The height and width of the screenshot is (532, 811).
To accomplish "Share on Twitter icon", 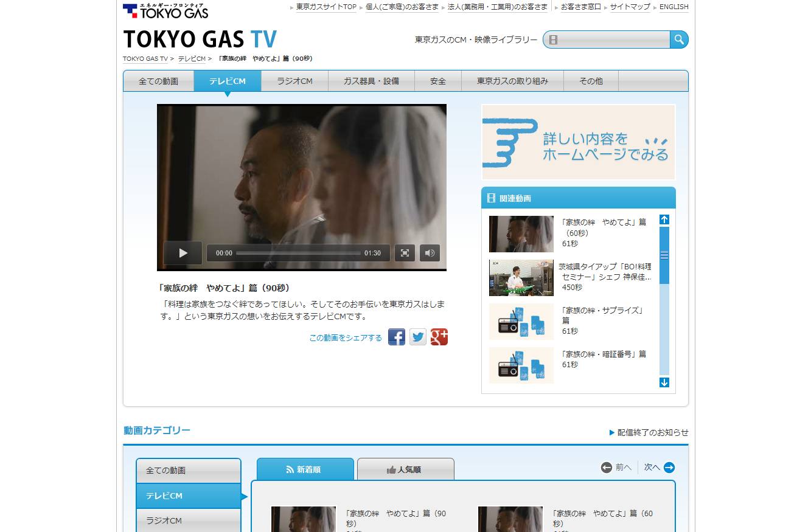I will (x=418, y=337).
